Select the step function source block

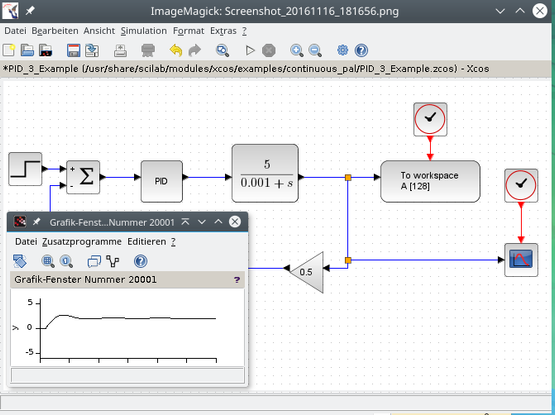pos(25,169)
